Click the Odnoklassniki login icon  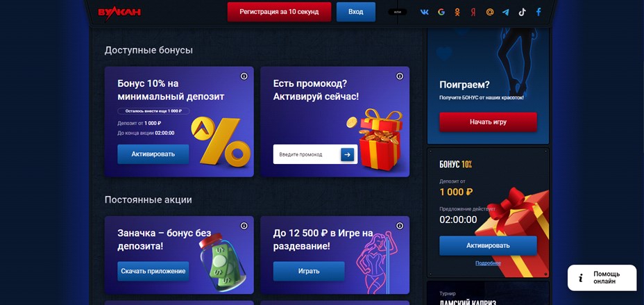pyautogui.click(x=457, y=12)
